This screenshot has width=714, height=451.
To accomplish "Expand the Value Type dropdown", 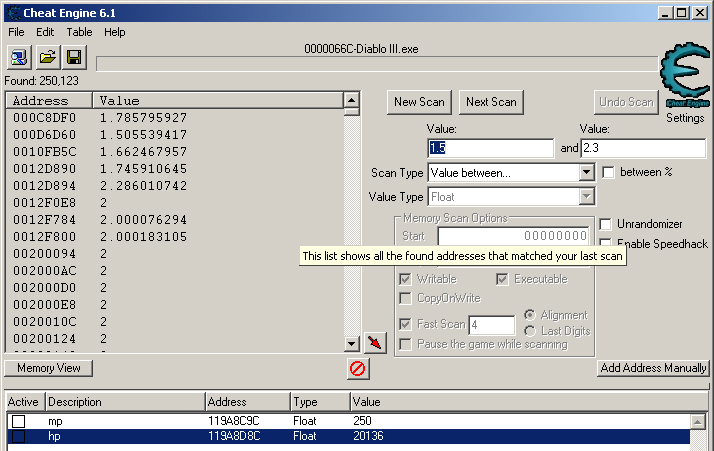I will [586, 197].
